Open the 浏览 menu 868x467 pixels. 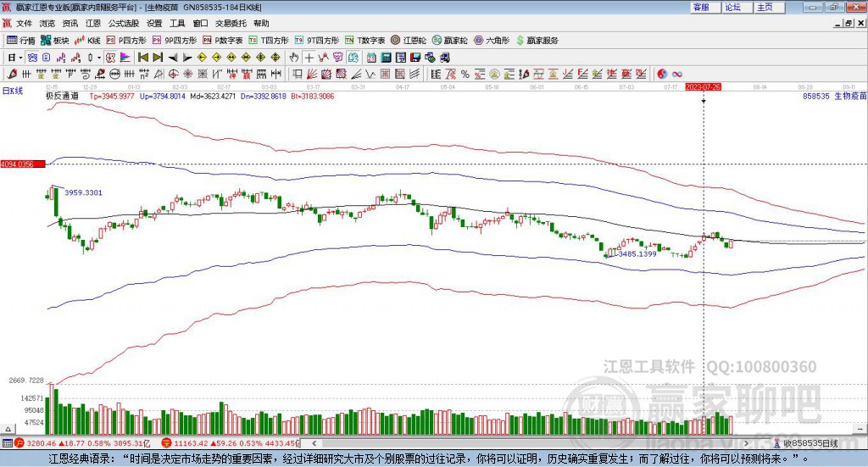click(47, 23)
